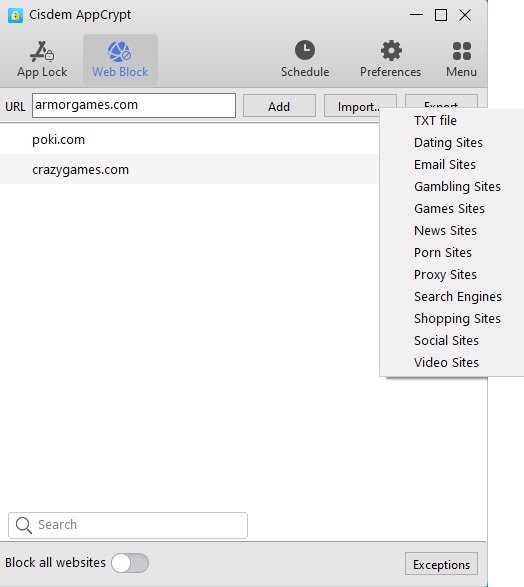Open Preferences from the gear icon
The height and width of the screenshot is (587, 524).
pyautogui.click(x=390, y=60)
